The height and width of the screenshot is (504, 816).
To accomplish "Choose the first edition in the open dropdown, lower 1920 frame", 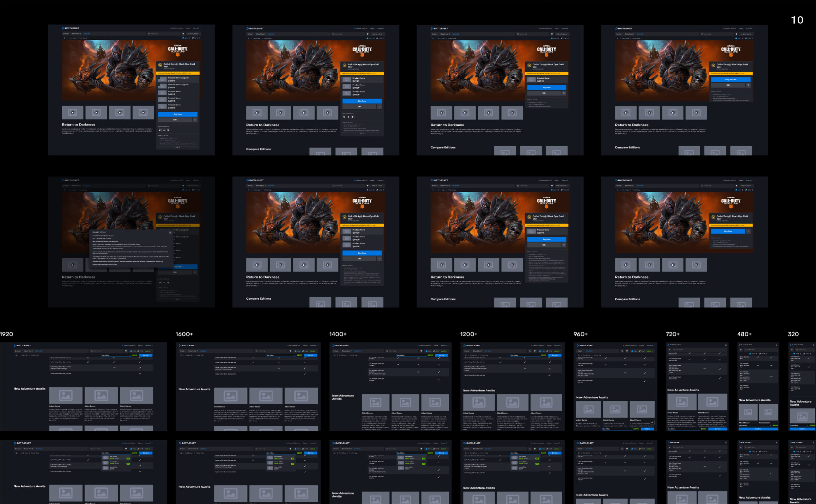I will pyautogui.click(x=116, y=458).
